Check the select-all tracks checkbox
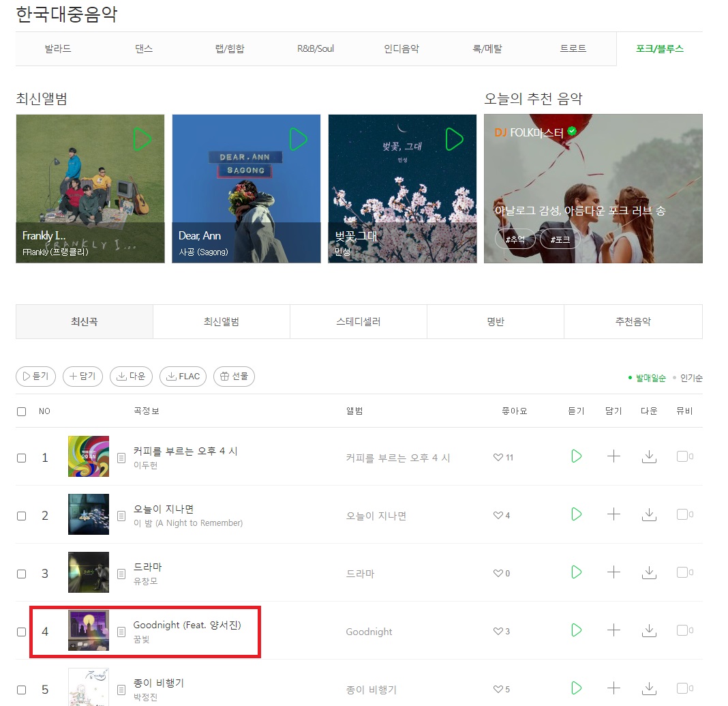The image size is (728, 706). point(21,411)
